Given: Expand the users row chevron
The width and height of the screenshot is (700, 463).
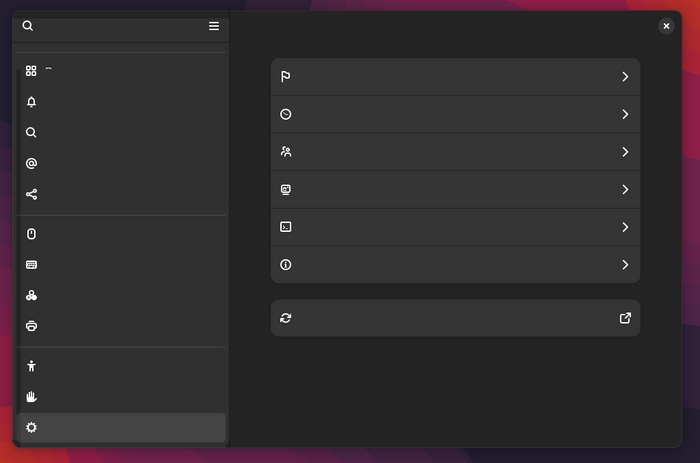Looking at the screenshot, I should point(625,152).
